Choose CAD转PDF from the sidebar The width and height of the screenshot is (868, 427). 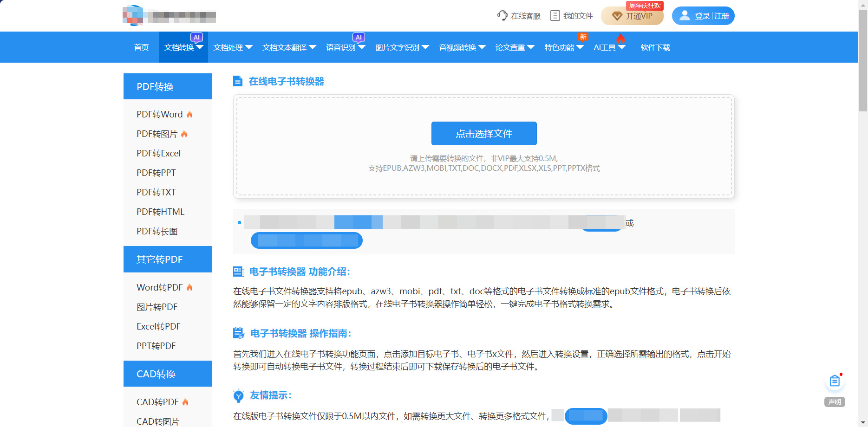[x=157, y=402]
